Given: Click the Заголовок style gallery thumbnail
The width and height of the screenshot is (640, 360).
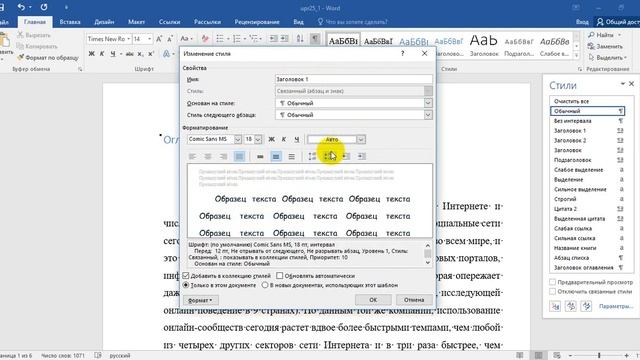Looking at the screenshot, I should [484, 45].
